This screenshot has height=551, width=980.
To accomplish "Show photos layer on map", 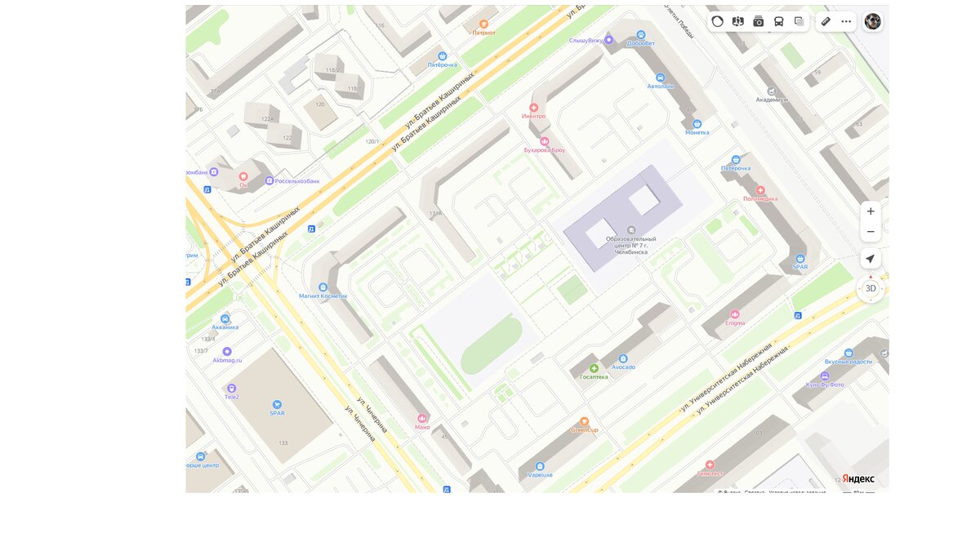I will (x=759, y=21).
